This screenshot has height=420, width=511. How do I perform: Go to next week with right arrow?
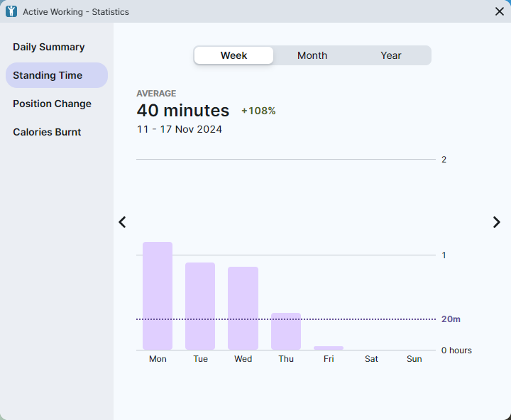pyautogui.click(x=496, y=222)
